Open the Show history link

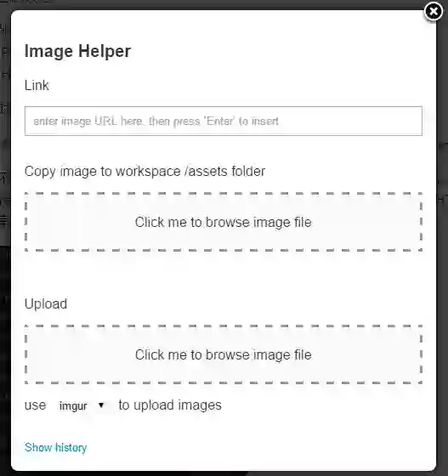56,447
